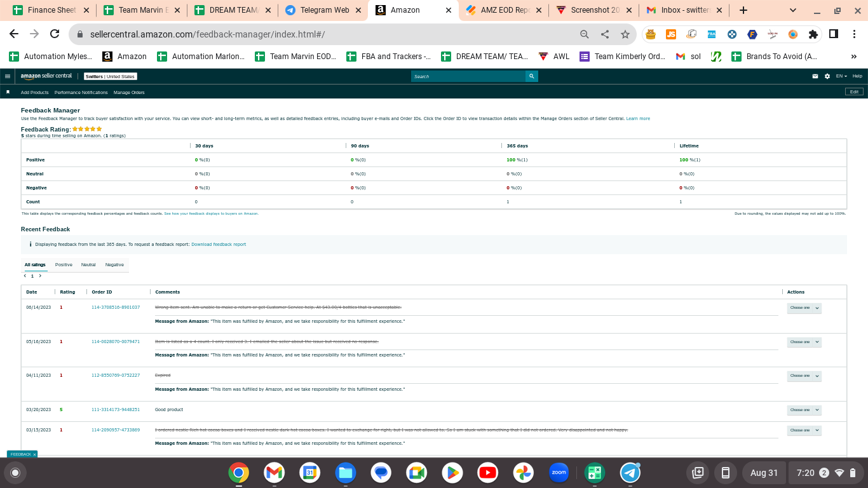
Task: Open order 111-3314173-9448251
Action: (116, 410)
